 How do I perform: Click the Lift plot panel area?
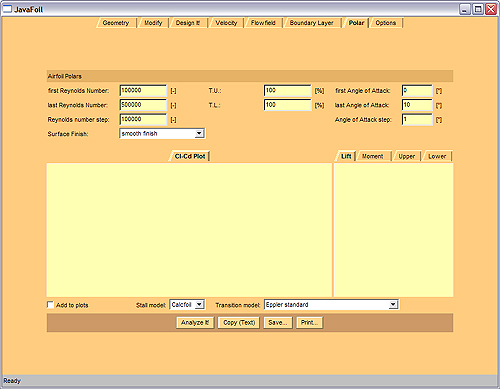click(x=393, y=230)
